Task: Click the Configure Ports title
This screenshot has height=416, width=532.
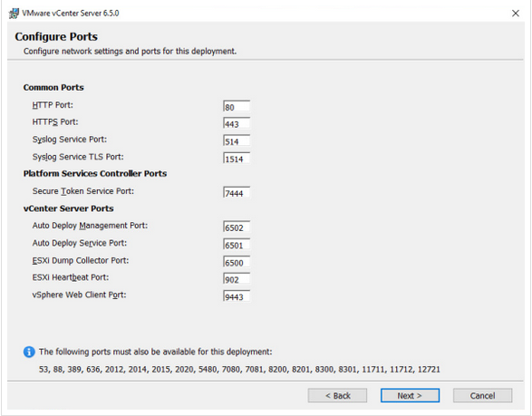Action: tap(56, 36)
